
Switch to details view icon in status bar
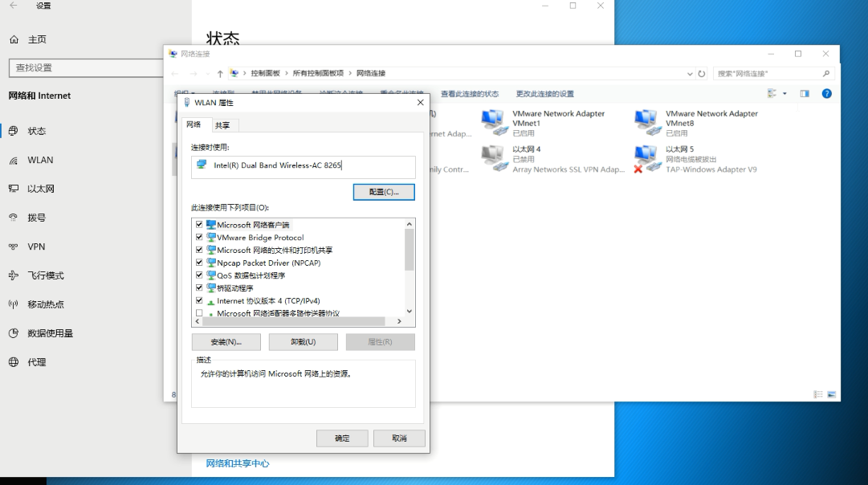(x=818, y=394)
